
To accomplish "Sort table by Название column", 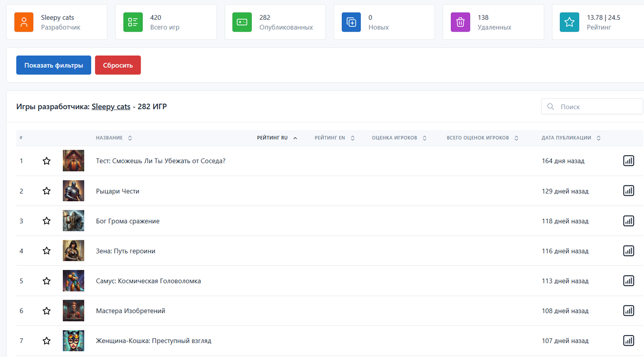I will pyautogui.click(x=114, y=138).
